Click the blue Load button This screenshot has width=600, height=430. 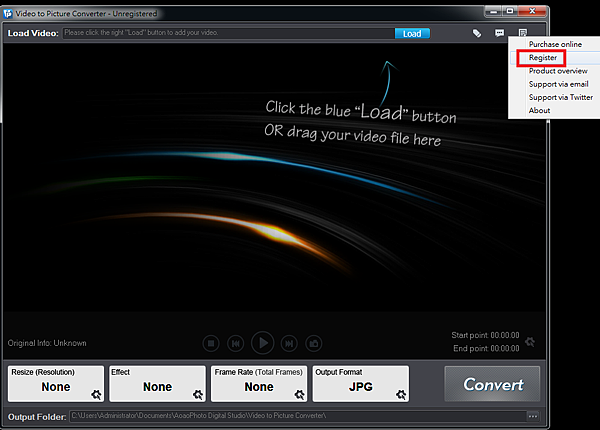(x=412, y=34)
